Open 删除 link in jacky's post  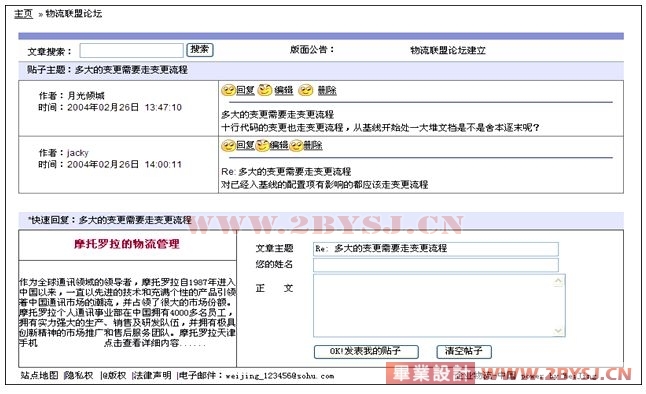pos(313,145)
